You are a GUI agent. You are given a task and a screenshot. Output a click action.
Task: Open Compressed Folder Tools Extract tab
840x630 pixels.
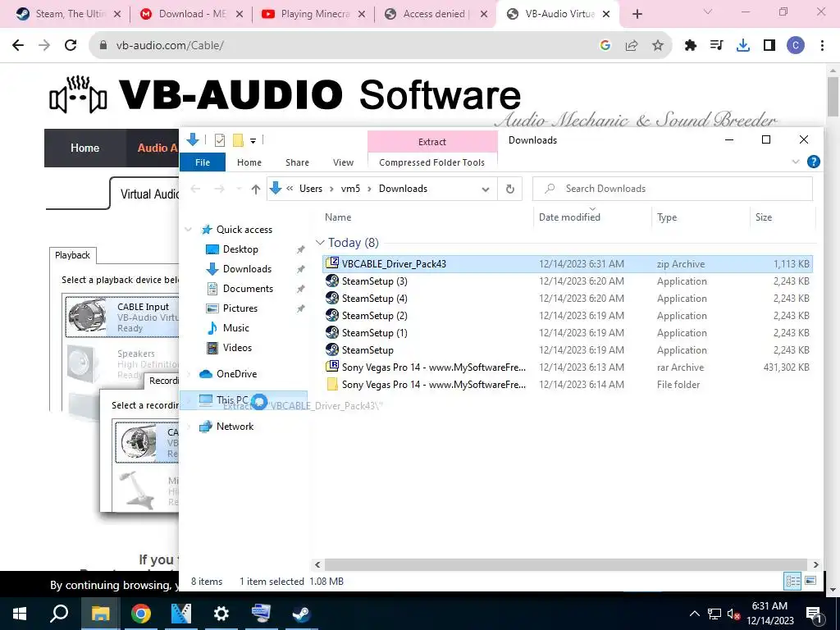tap(431, 142)
